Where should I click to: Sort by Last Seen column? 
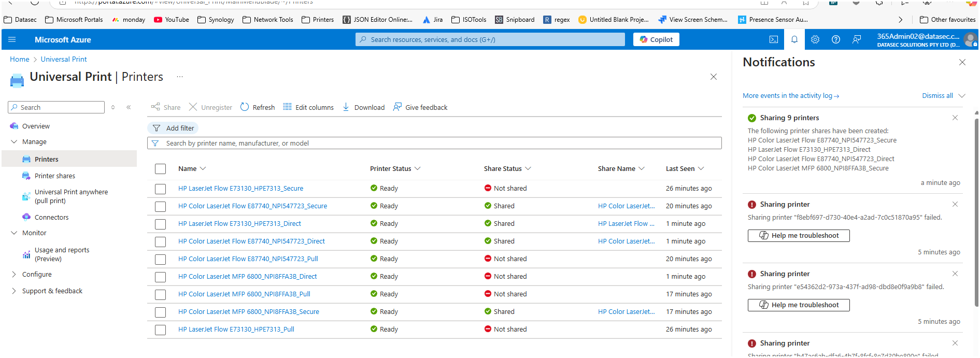pyautogui.click(x=685, y=168)
